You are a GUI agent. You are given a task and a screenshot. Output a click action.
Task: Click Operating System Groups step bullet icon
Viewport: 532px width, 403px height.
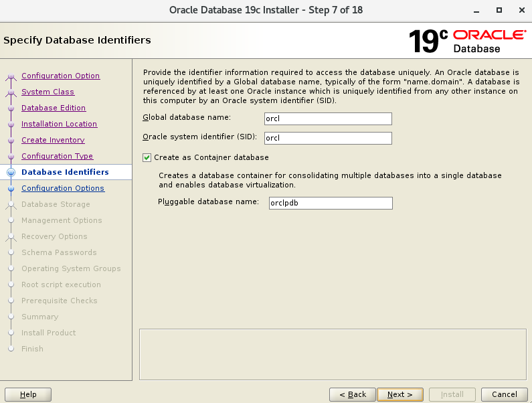point(11,268)
